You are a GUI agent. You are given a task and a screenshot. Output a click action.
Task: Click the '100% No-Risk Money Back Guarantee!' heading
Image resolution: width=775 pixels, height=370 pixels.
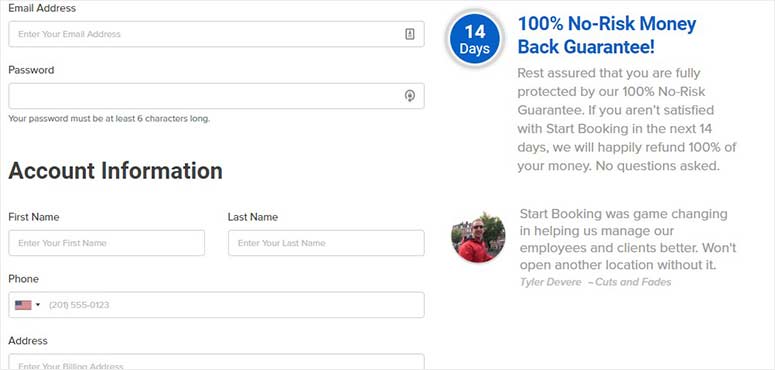pos(607,35)
